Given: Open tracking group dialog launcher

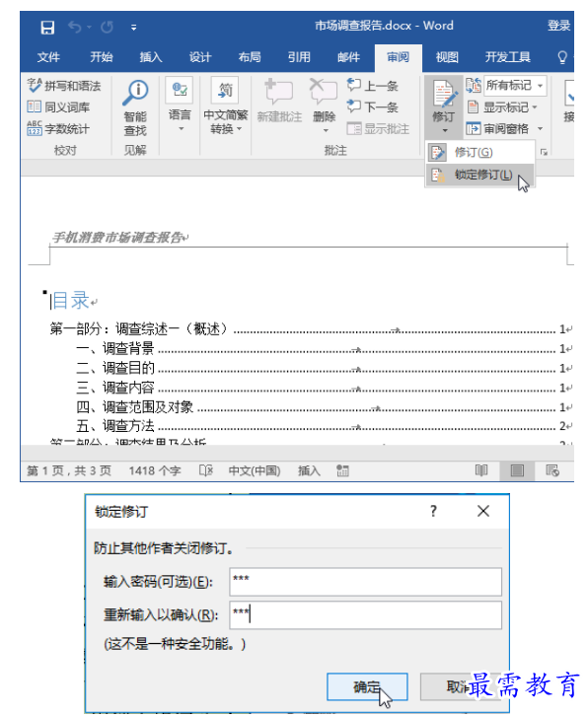Looking at the screenshot, I should tap(544, 152).
